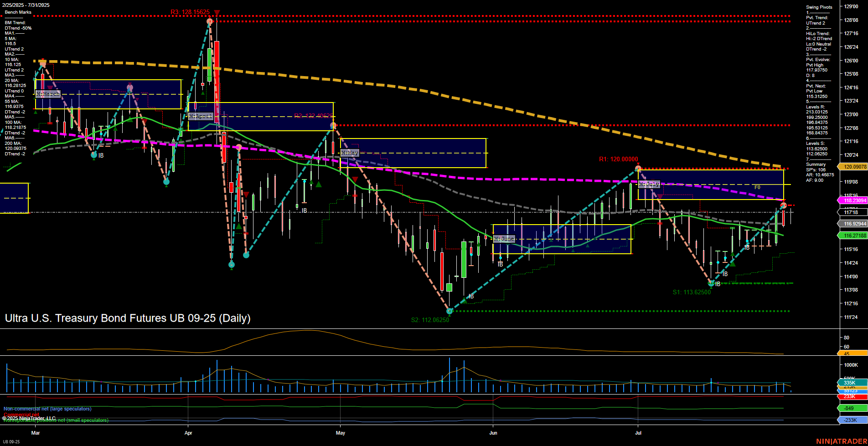
Task: Click the 2/25/2025 - 7/31/2025 date range
Action: (26, 5)
